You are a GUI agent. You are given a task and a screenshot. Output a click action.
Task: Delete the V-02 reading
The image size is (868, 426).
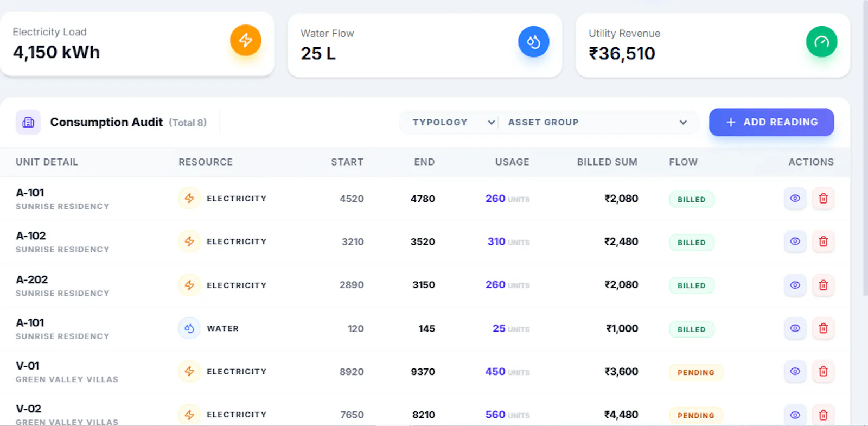(824, 415)
